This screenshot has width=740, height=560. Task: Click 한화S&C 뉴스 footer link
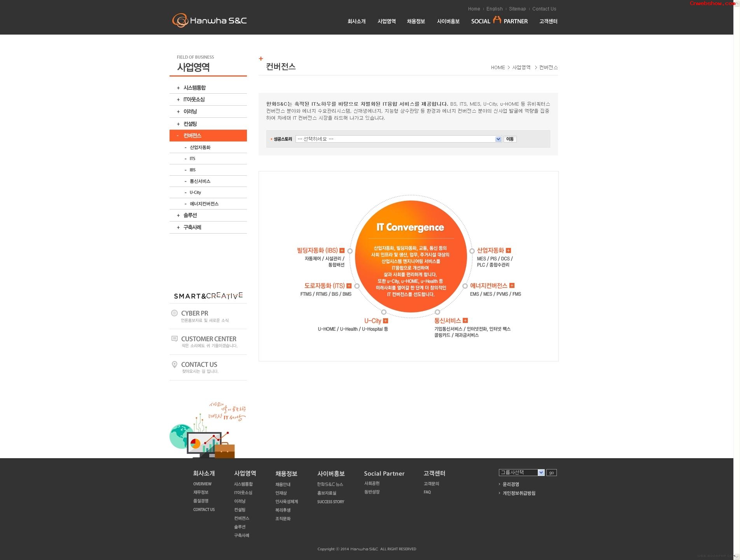point(330,485)
